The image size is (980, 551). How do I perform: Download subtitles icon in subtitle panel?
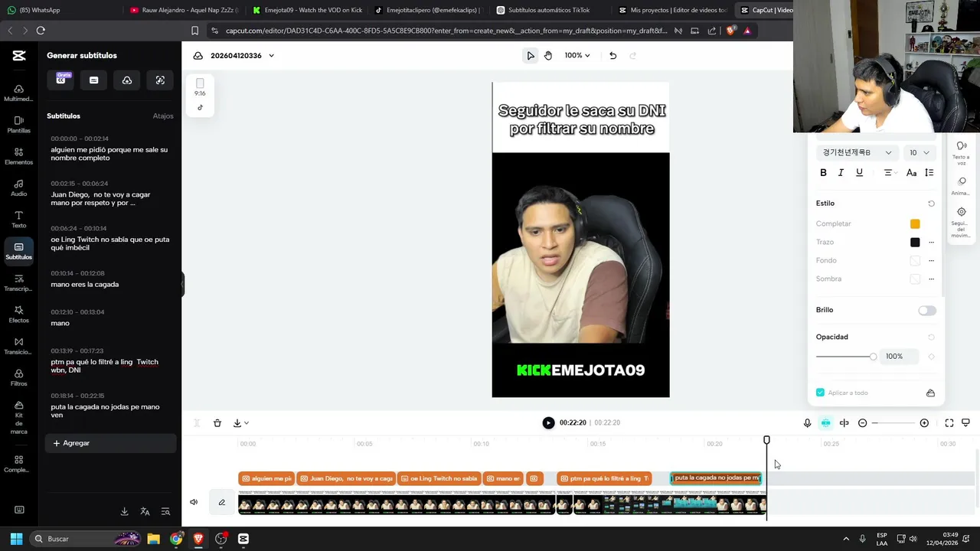[124, 511]
